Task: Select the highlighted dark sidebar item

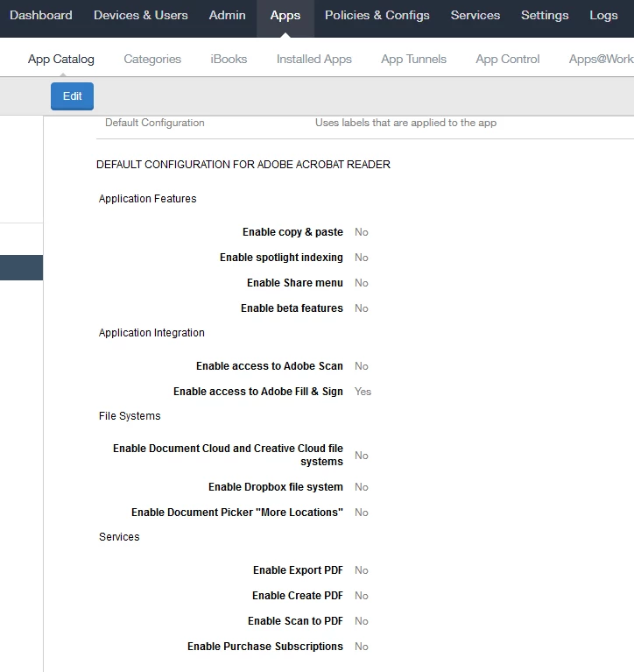Action: (21, 267)
